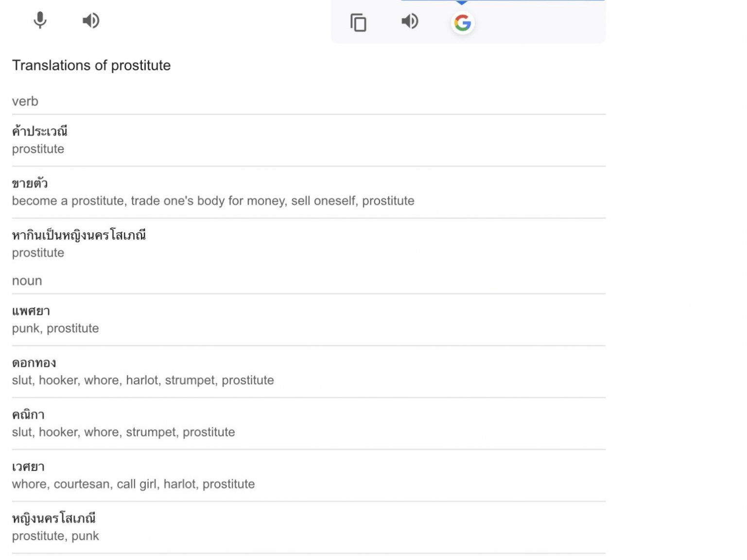Click the back-translation "become a prostitute"

pos(68,201)
